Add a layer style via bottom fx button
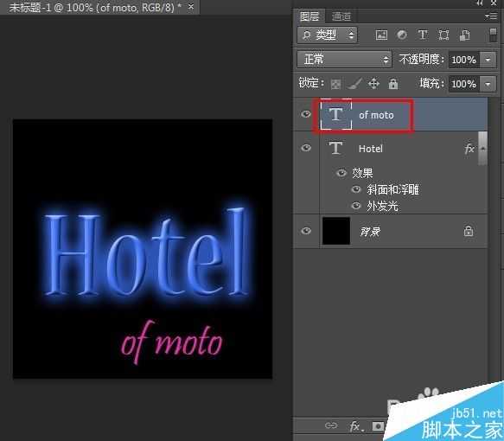 click(356, 426)
